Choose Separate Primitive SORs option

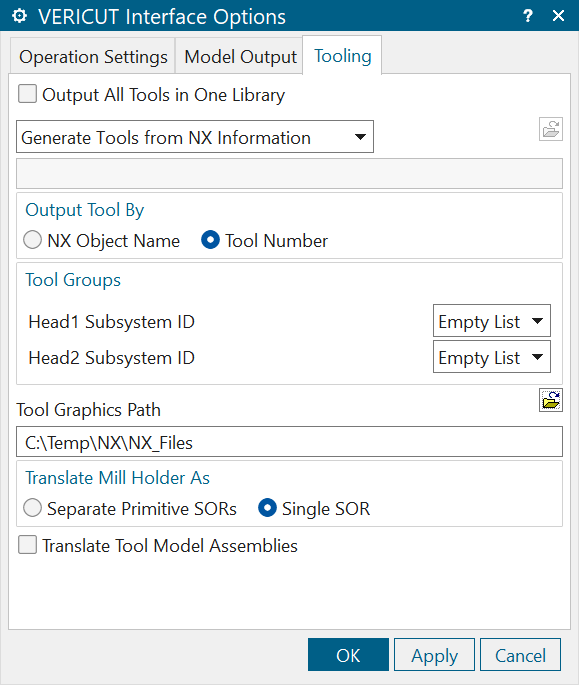[x=32, y=508]
